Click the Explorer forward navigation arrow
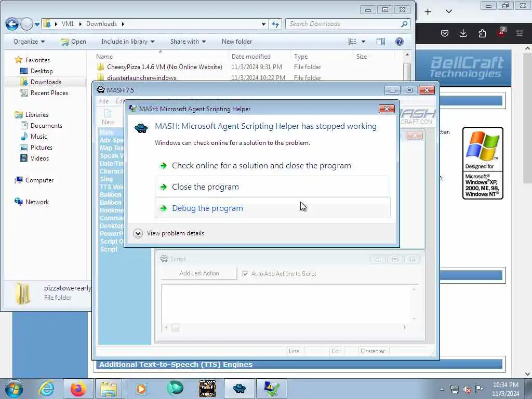The height and width of the screenshot is (399, 532). click(27, 24)
